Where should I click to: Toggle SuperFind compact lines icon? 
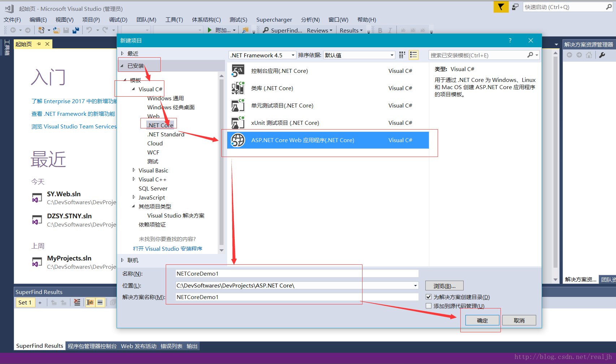coord(100,302)
